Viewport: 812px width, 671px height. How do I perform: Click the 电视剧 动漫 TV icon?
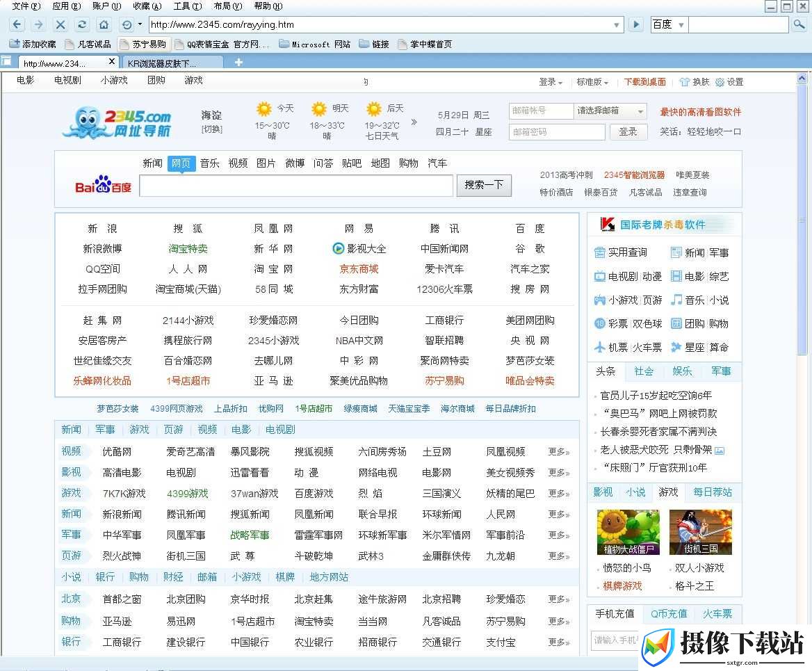point(600,276)
